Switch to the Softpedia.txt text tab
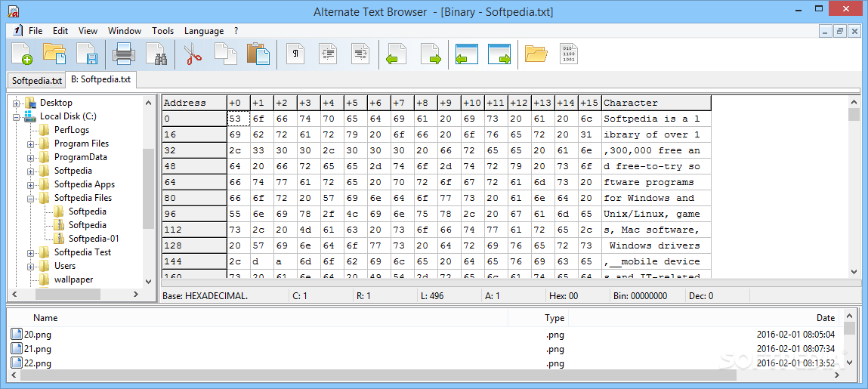The width and height of the screenshot is (868, 389). point(36,81)
